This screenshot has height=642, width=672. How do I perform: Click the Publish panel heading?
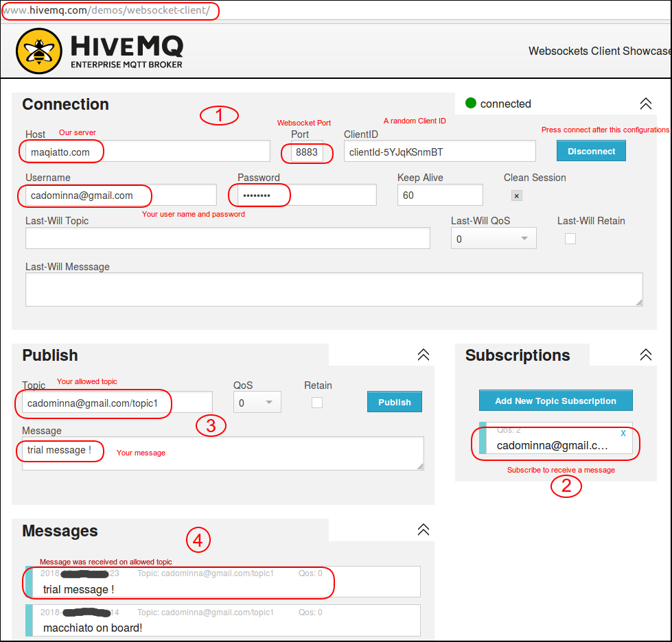click(x=50, y=355)
